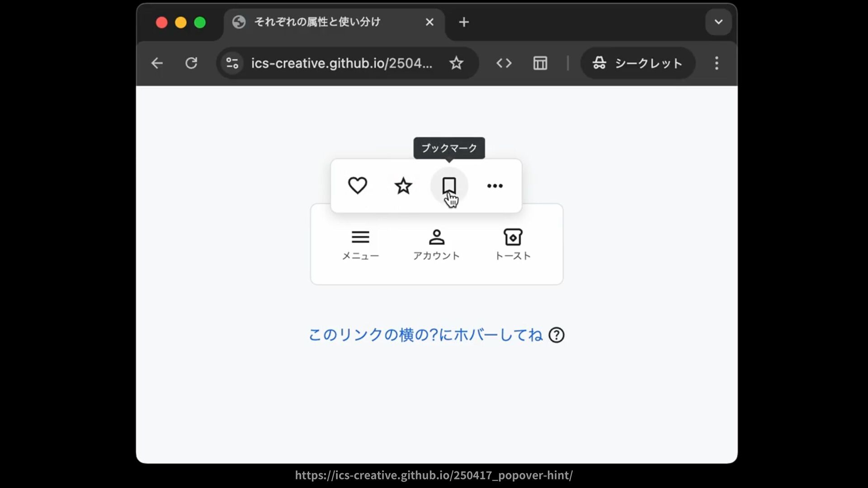Click the bookmark icon button
The height and width of the screenshot is (488, 868).
point(449,186)
